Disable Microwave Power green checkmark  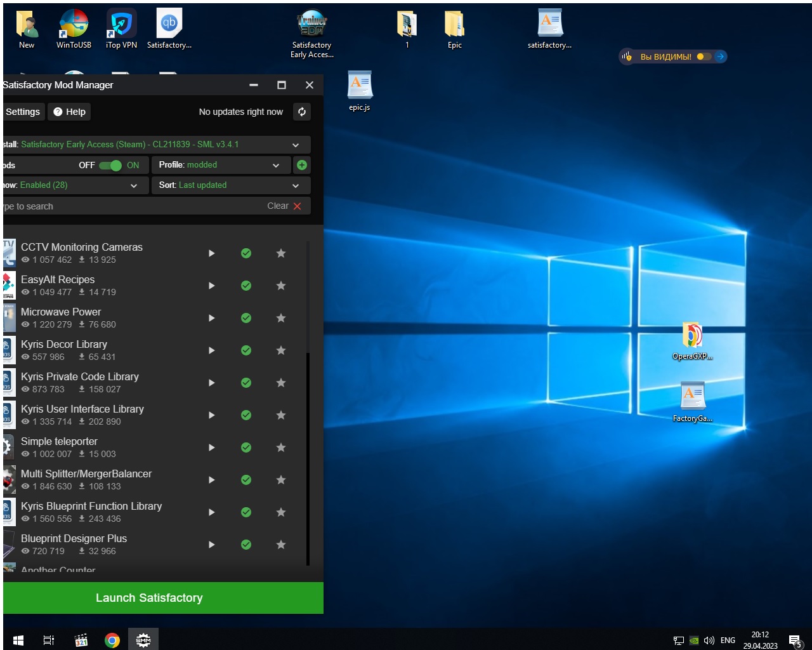(246, 318)
